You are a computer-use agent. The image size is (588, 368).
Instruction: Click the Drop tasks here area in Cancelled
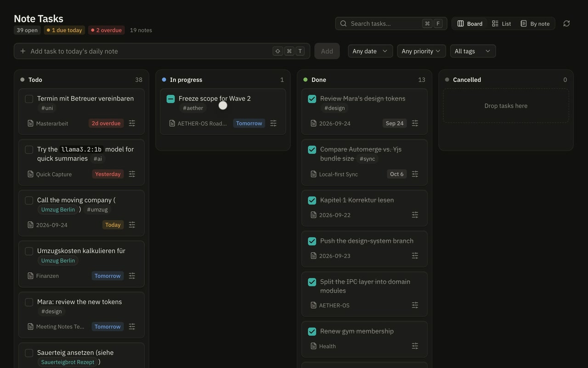coord(506,106)
